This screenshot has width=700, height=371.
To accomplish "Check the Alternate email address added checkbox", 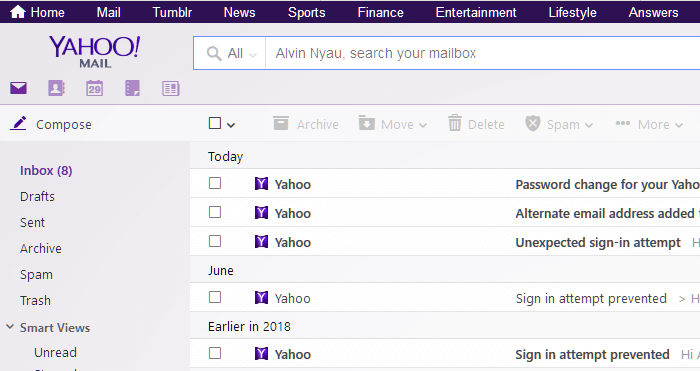I will click(x=215, y=212).
